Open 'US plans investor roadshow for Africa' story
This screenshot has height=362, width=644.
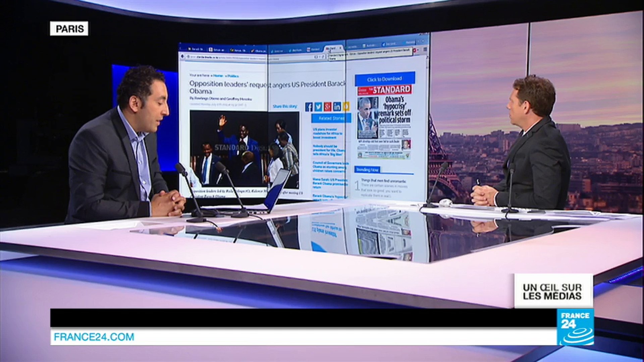tap(328, 133)
